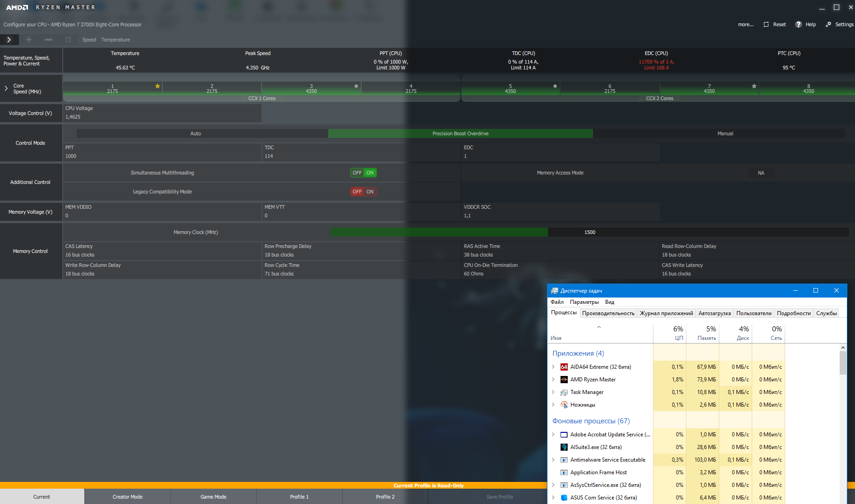Click the plus icon in Ryzen Master toolbar
The image size is (855, 504).
click(x=29, y=40)
